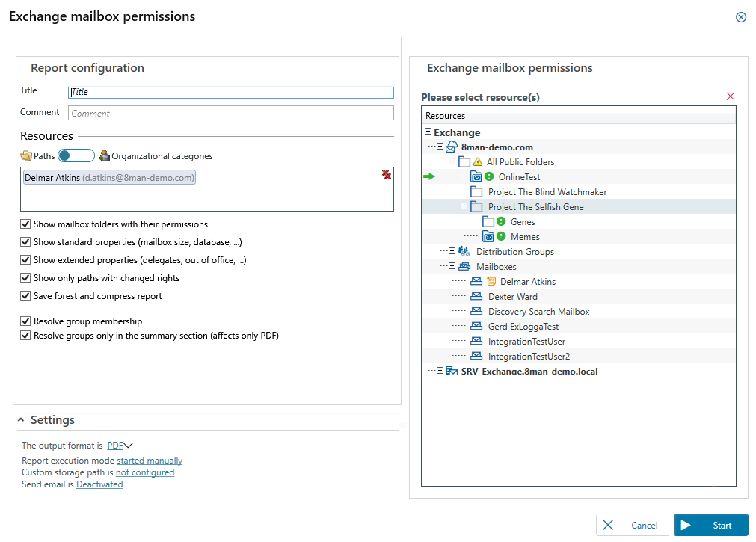Click the green status icon next to Genes
This screenshot has height=542, width=756.
click(x=501, y=222)
